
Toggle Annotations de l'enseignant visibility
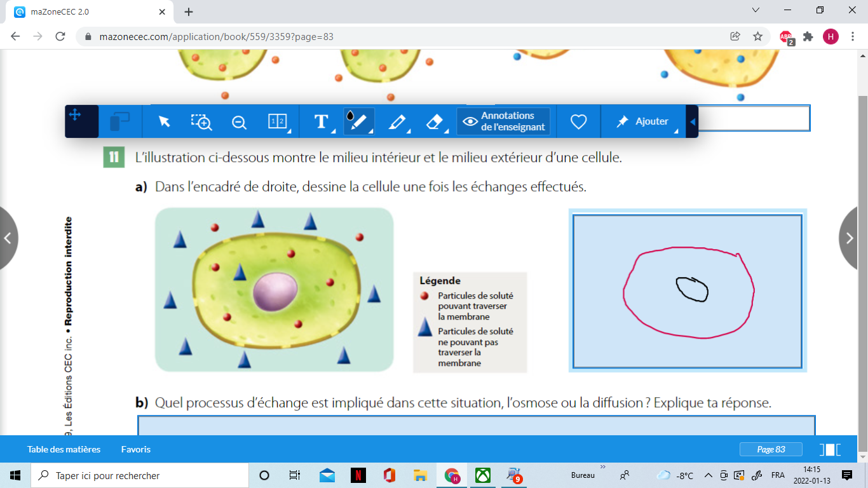503,121
